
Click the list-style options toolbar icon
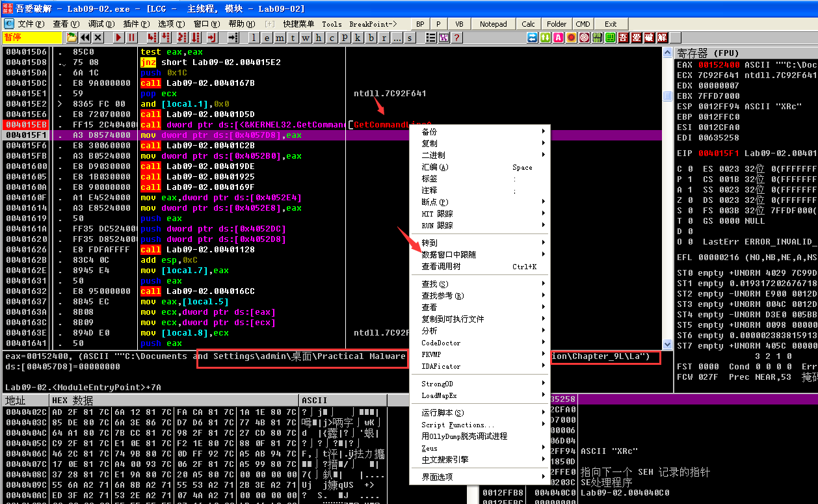tap(431, 38)
